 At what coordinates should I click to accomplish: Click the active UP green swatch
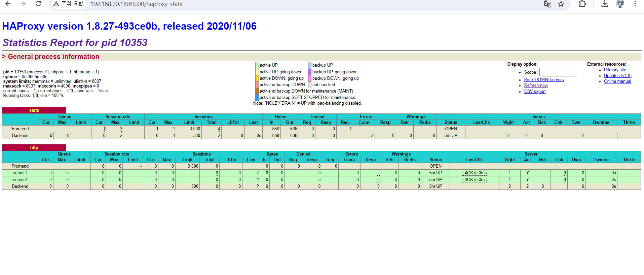tap(257, 65)
